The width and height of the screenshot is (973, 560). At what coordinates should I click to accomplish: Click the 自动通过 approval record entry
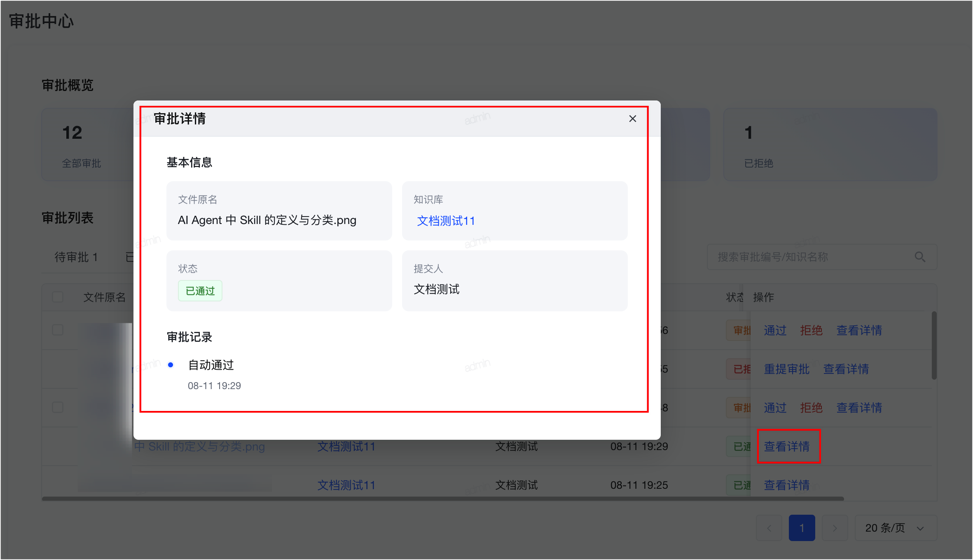211,365
